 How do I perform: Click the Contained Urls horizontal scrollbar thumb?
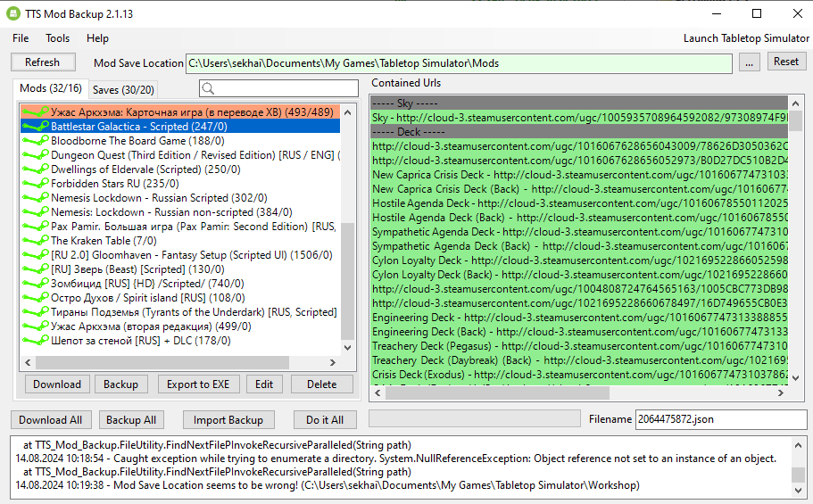tap(498, 393)
